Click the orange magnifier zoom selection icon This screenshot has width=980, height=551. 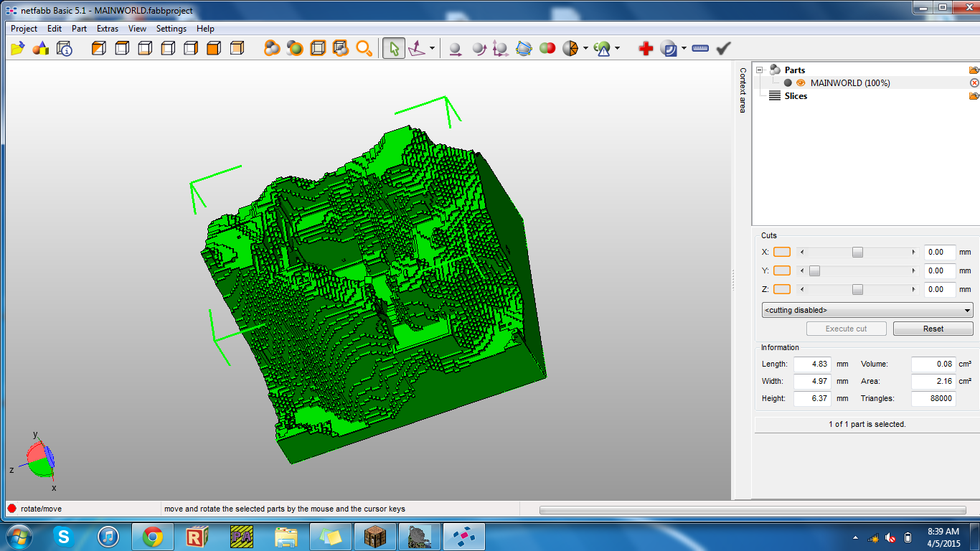364,48
